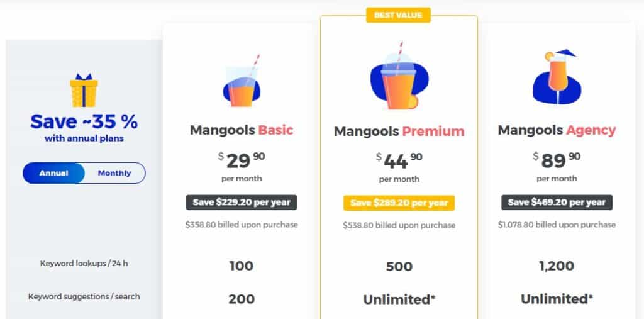
Task: Click the Mangools Basic drink glass icon
Action: tap(241, 81)
